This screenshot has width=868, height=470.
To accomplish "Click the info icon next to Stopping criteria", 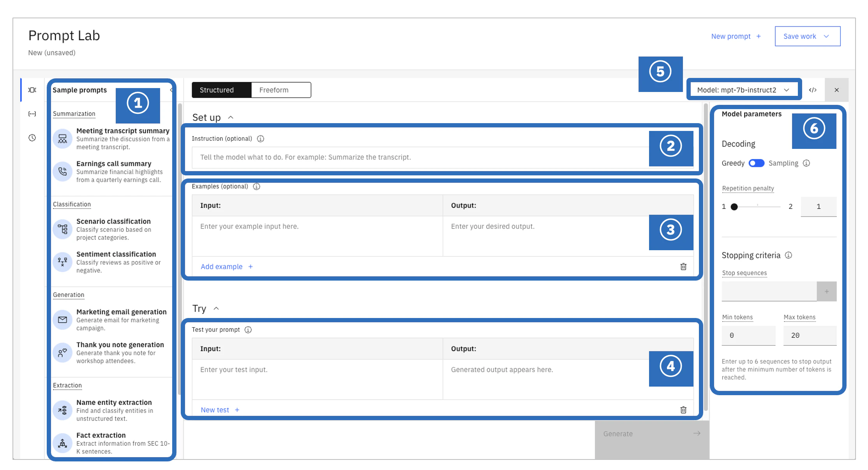I will 789,255.
